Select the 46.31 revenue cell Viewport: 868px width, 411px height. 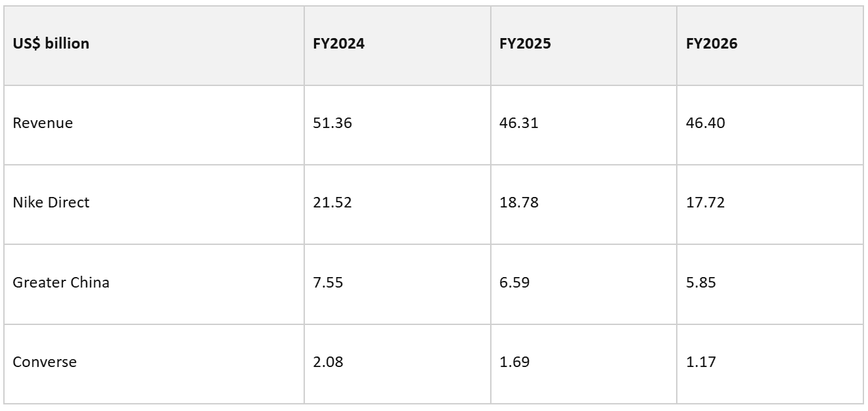(x=583, y=125)
